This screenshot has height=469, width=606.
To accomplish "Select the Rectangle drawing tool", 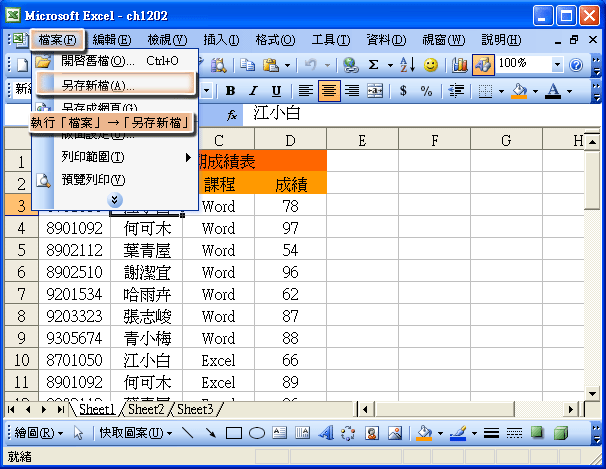I will tap(234, 433).
